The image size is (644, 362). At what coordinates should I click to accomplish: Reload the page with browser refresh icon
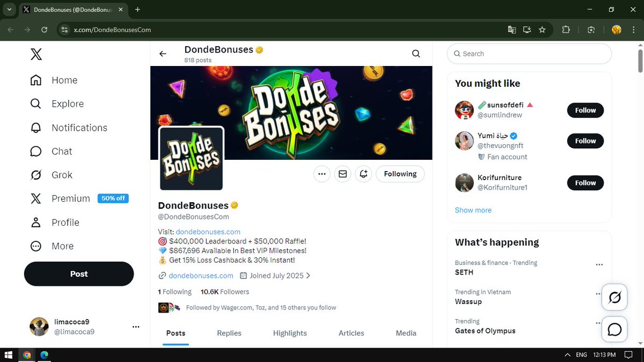click(x=45, y=30)
